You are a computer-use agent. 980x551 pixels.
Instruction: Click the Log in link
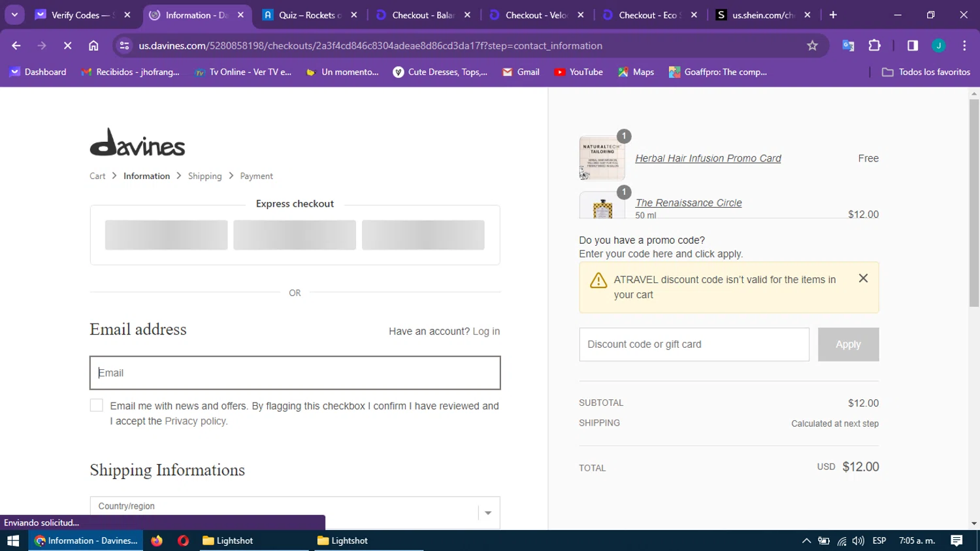[x=486, y=331]
